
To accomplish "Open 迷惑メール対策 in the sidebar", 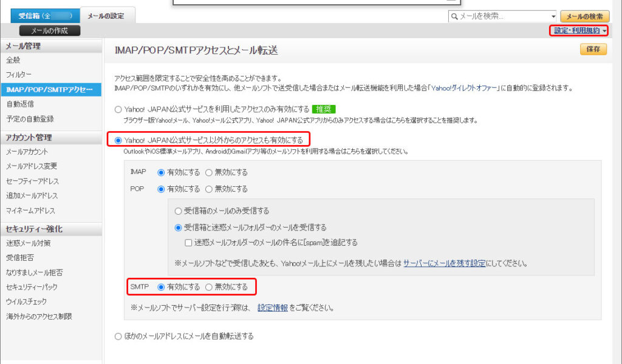I will (x=28, y=243).
